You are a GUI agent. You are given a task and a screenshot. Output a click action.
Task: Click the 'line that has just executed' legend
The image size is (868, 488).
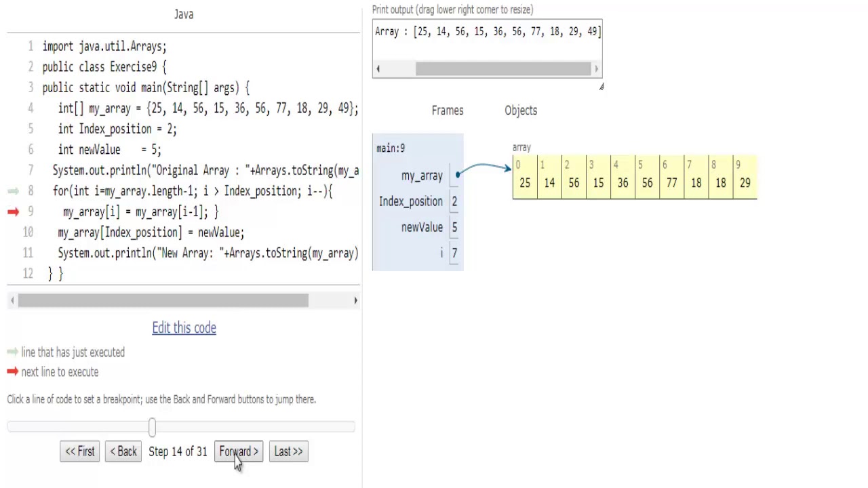[73, 352]
